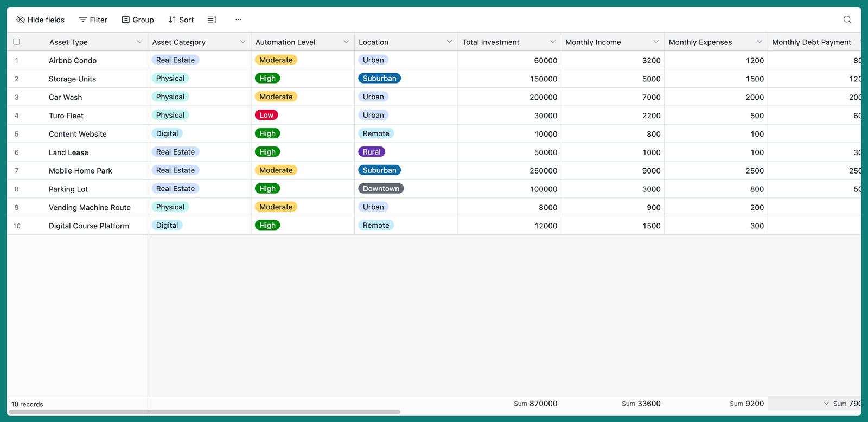This screenshot has height=422, width=868.
Task: Click the Mobile Home Park cell
Action: coord(80,171)
